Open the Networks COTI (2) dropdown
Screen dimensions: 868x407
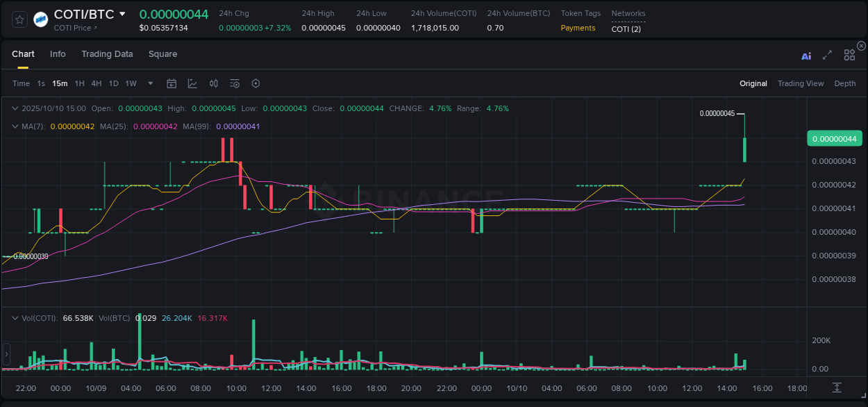pos(628,28)
